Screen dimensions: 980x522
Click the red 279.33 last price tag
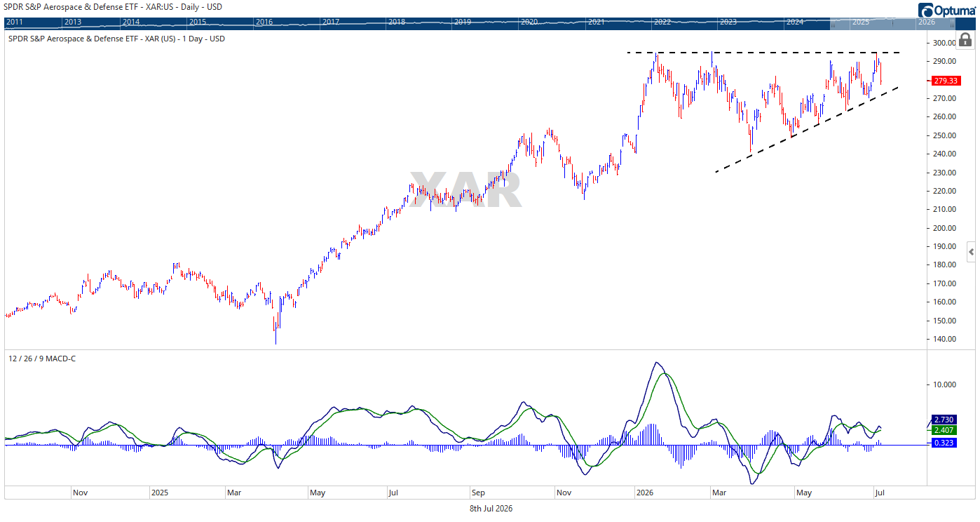(x=947, y=81)
